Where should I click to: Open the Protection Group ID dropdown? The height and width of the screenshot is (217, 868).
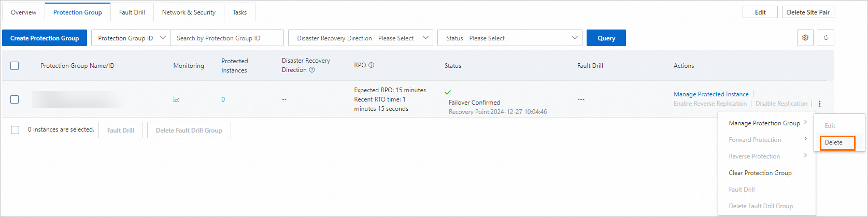click(131, 38)
